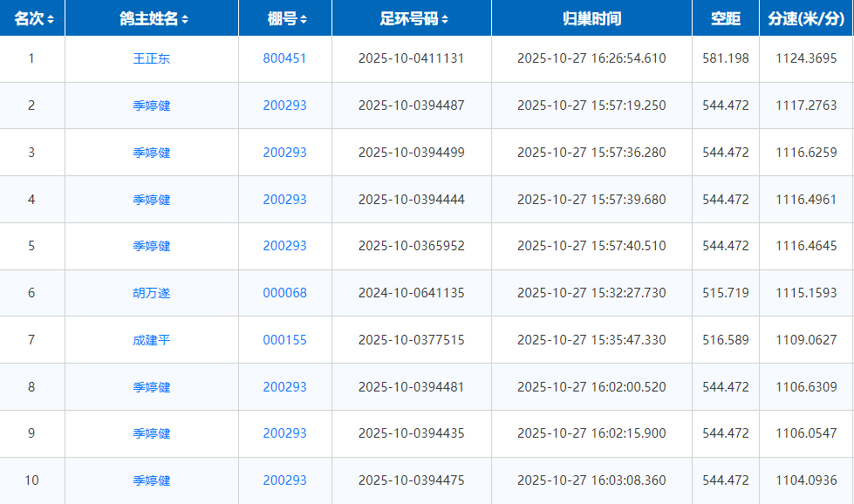Image resolution: width=854 pixels, height=504 pixels.
Task: Open owner link 胡万遂
Action: point(152,293)
